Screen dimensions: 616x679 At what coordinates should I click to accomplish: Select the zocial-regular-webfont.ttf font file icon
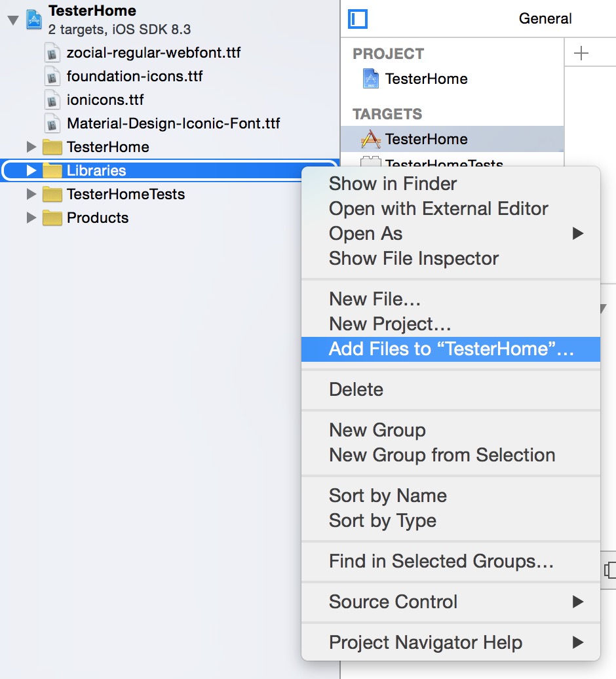point(52,53)
